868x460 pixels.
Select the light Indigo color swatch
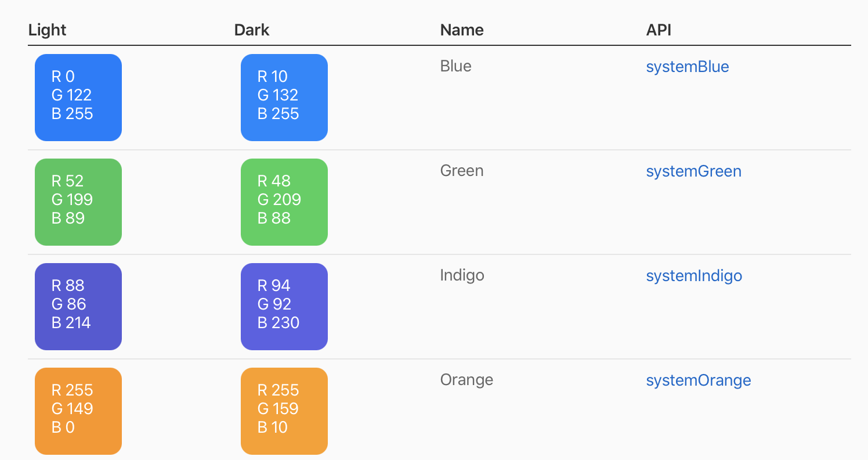tap(78, 306)
